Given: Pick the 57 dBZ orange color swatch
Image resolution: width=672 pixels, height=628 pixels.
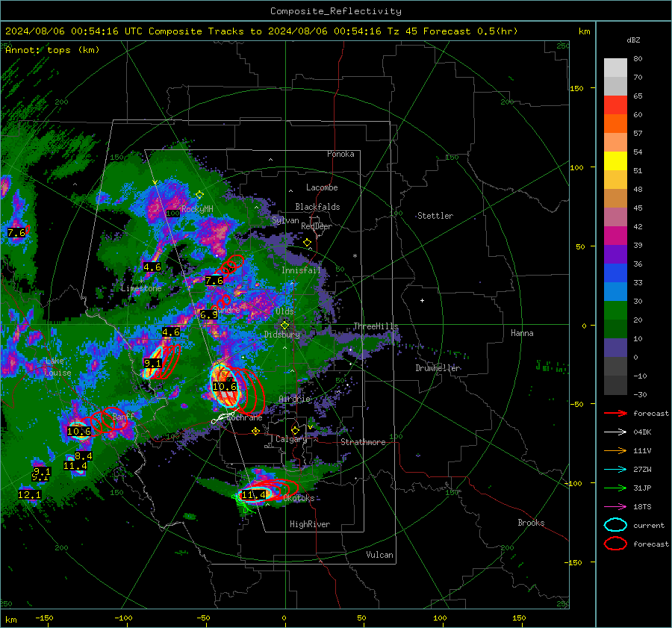Looking at the screenshot, I should pos(615,123).
